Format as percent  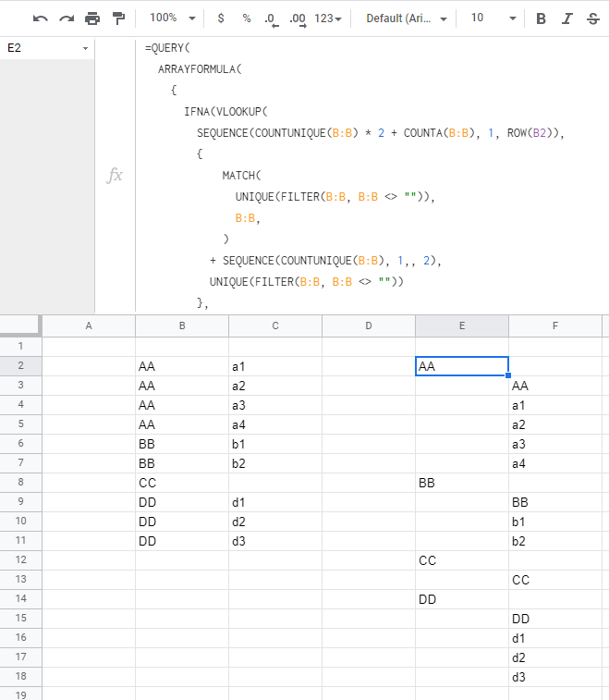[x=246, y=18]
